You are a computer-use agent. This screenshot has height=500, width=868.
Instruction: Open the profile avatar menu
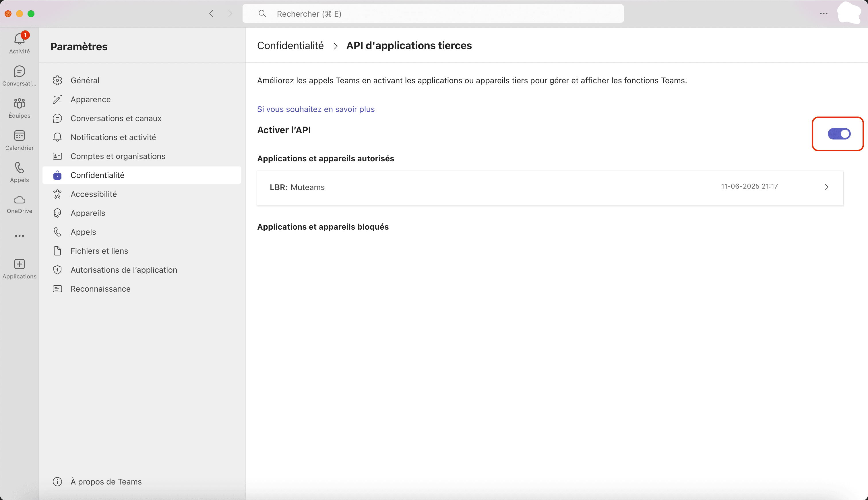[x=849, y=13]
